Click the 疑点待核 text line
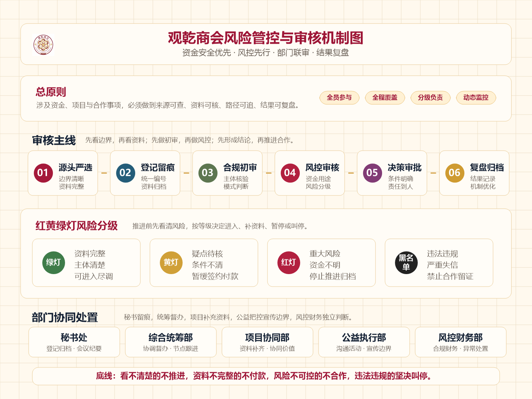 (207, 254)
